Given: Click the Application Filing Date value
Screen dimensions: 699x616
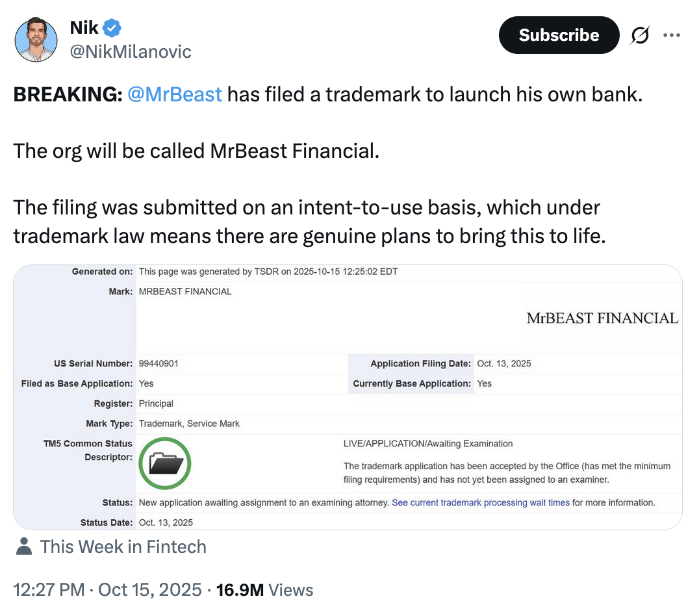Looking at the screenshot, I should click(504, 363).
